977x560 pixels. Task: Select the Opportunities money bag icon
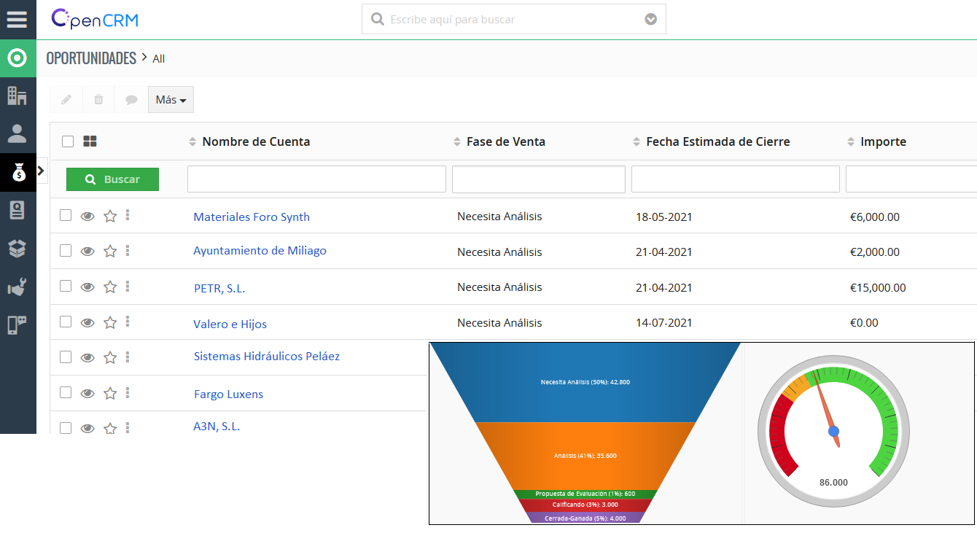tap(17, 172)
